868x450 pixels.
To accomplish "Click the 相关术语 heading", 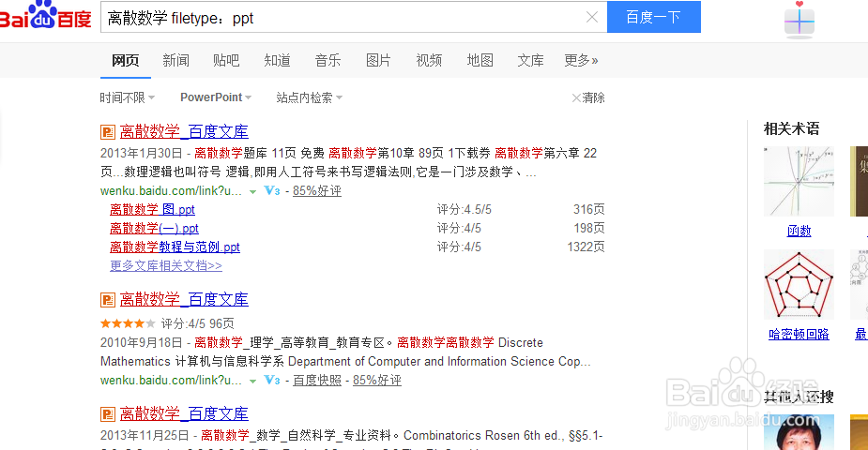I will tap(792, 128).
